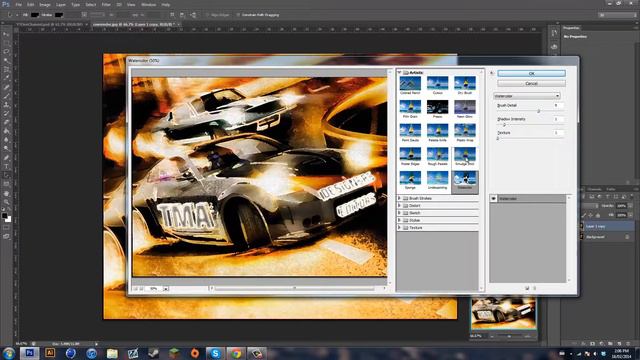The image size is (640, 360).
Task: Select the Underpainting filter thumbnail
Action: click(x=438, y=178)
